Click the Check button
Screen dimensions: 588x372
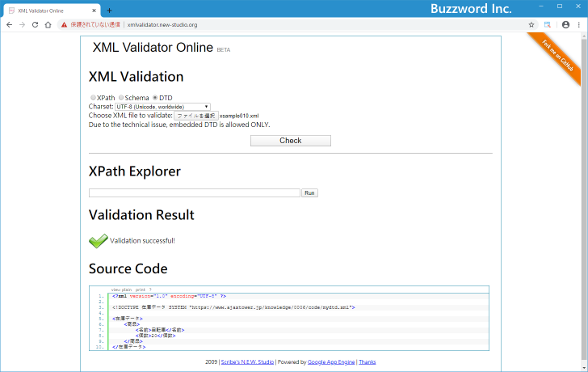(x=291, y=141)
